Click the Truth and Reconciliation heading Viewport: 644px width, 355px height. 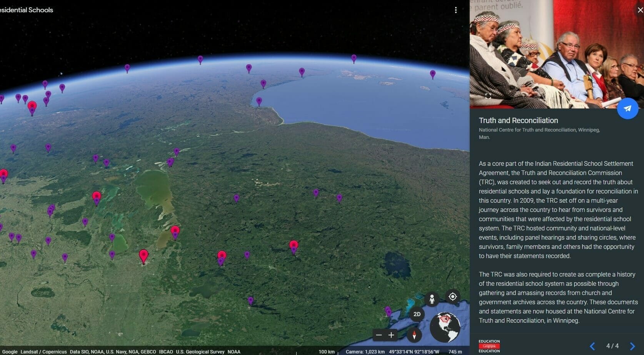(518, 120)
